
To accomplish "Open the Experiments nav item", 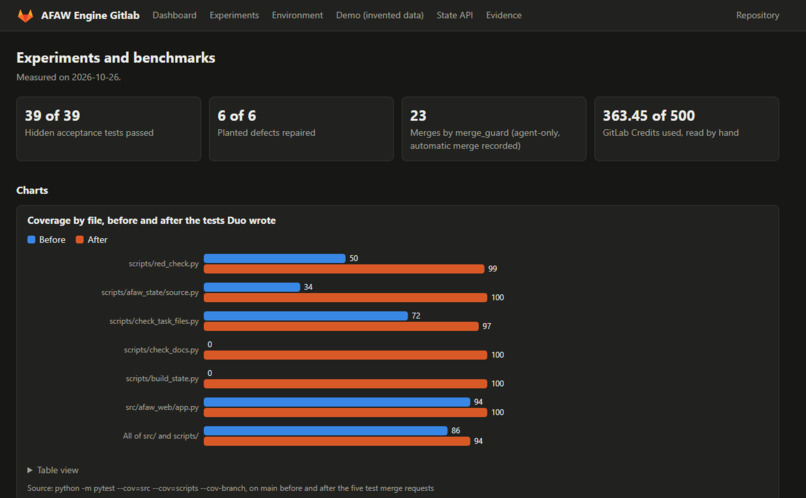I will coord(234,15).
